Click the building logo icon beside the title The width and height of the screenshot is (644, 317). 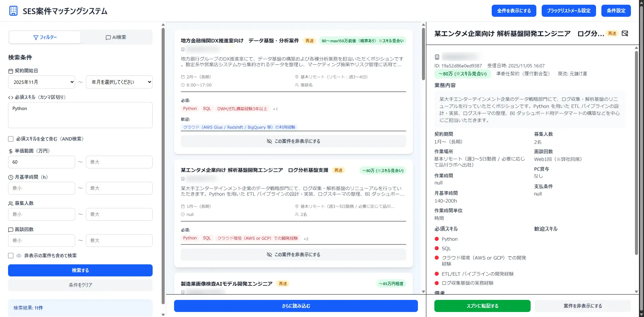tap(13, 11)
